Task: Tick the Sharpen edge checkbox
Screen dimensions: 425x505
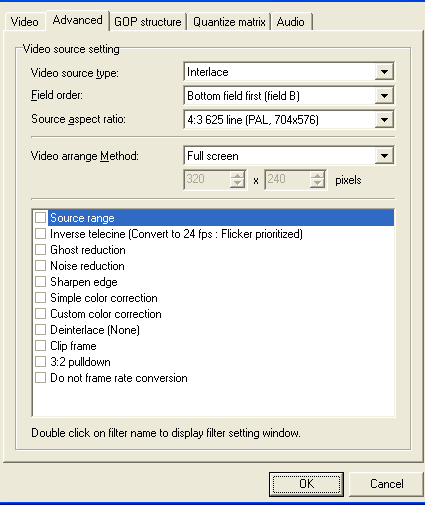Action: point(40,282)
